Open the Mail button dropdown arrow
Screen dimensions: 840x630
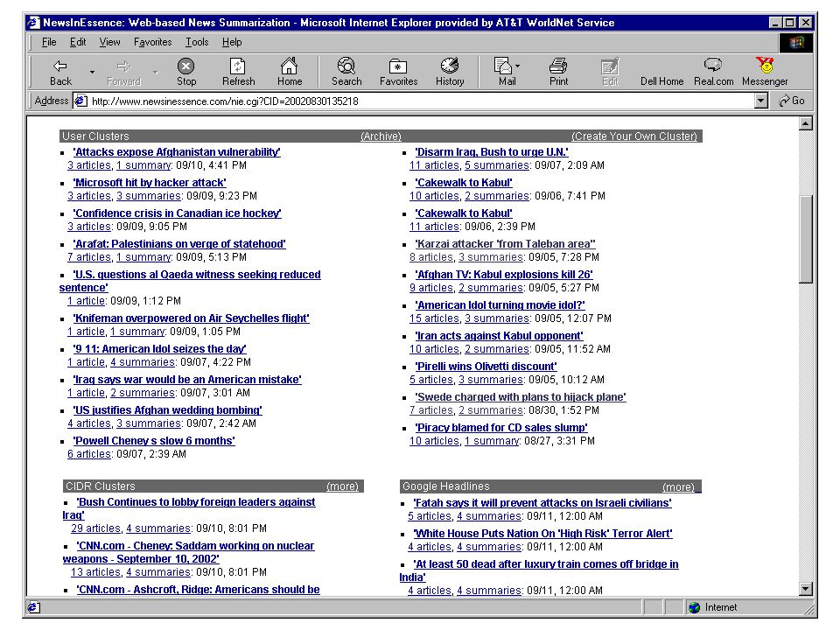[517, 66]
